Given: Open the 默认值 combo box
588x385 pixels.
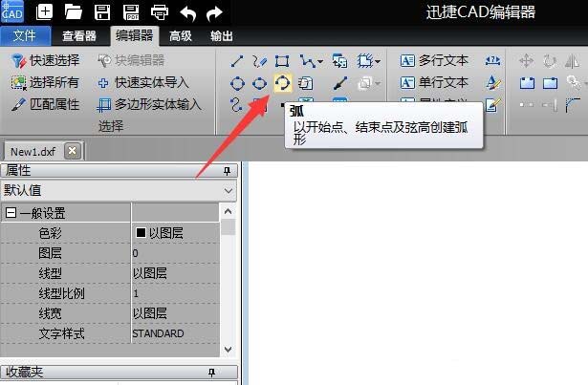Looking at the screenshot, I should pyautogui.click(x=119, y=190).
